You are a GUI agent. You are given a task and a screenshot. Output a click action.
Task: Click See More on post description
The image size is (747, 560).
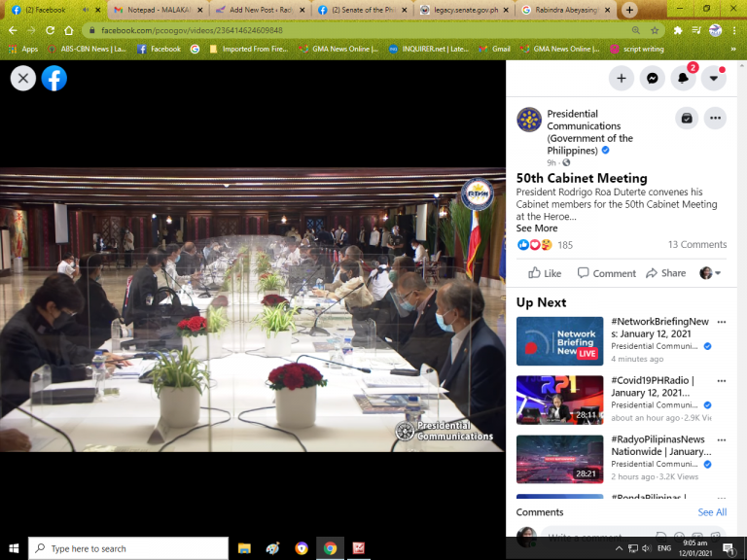pos(537,228)
